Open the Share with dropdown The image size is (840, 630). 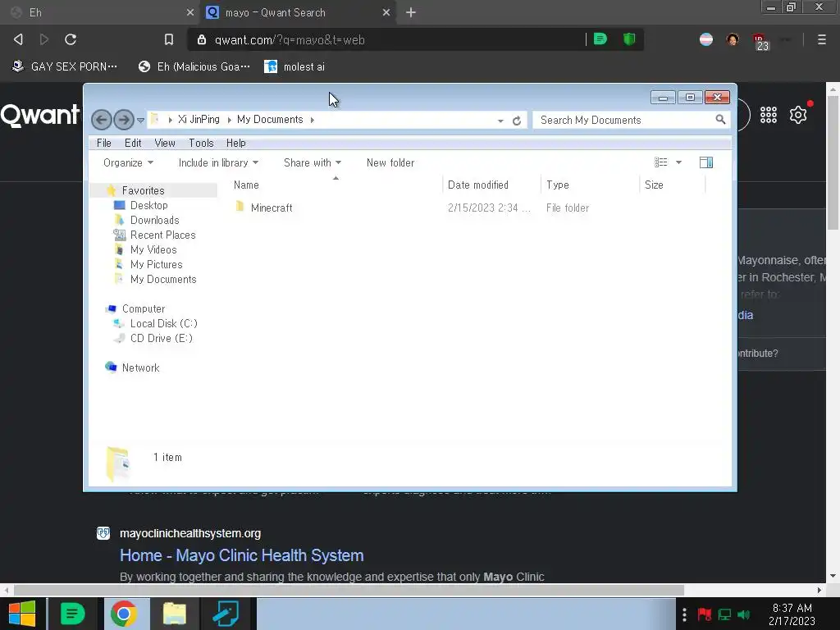click(x=313, y=163)
